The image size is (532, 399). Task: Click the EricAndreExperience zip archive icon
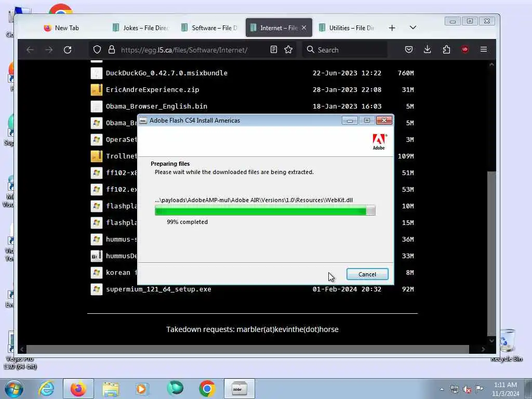pyautogui.click(x=96, y=89)
